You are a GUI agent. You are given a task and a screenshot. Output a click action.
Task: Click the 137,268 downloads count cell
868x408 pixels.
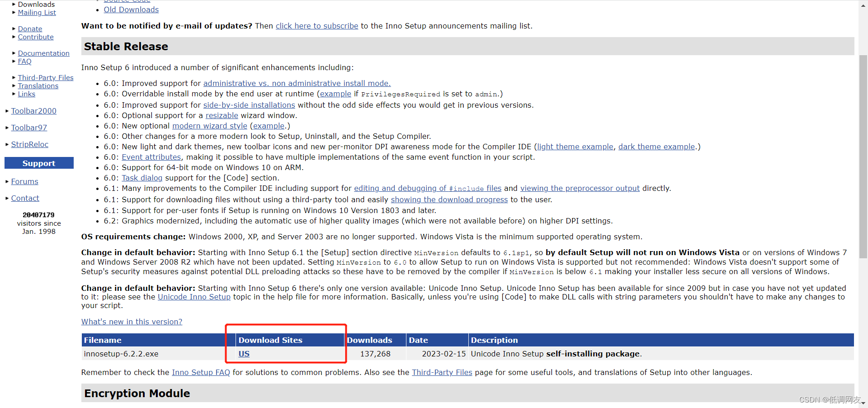(x=375, y=354)
